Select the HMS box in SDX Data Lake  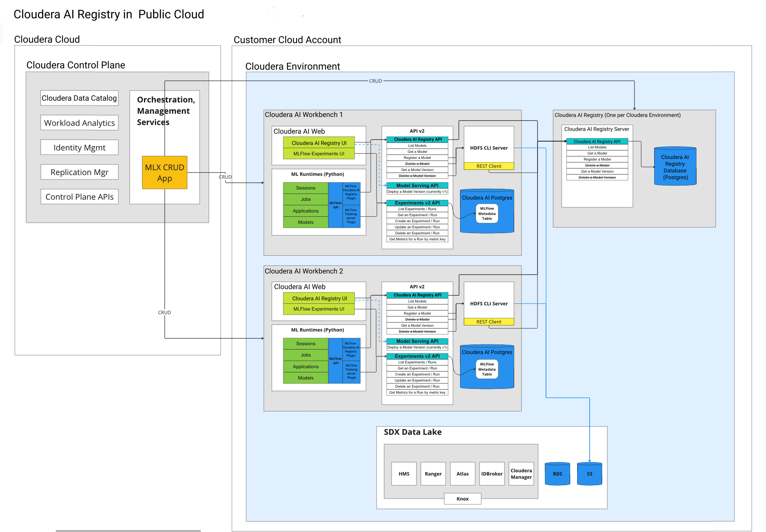pyautogui.click(x=404, y=474)
